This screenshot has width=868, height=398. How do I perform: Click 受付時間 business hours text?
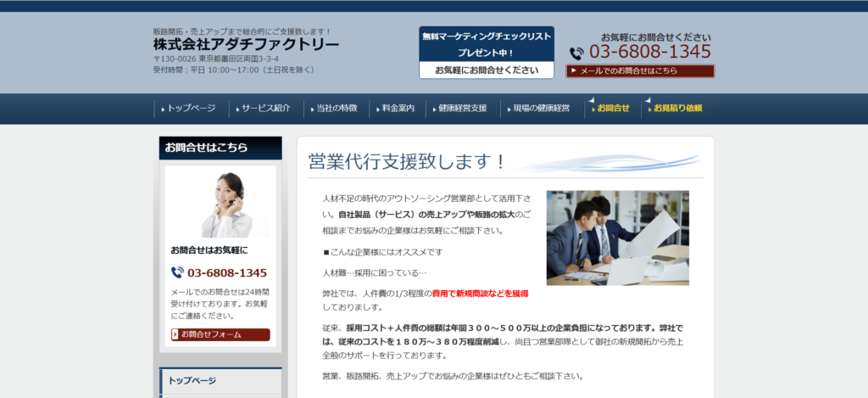234,70
